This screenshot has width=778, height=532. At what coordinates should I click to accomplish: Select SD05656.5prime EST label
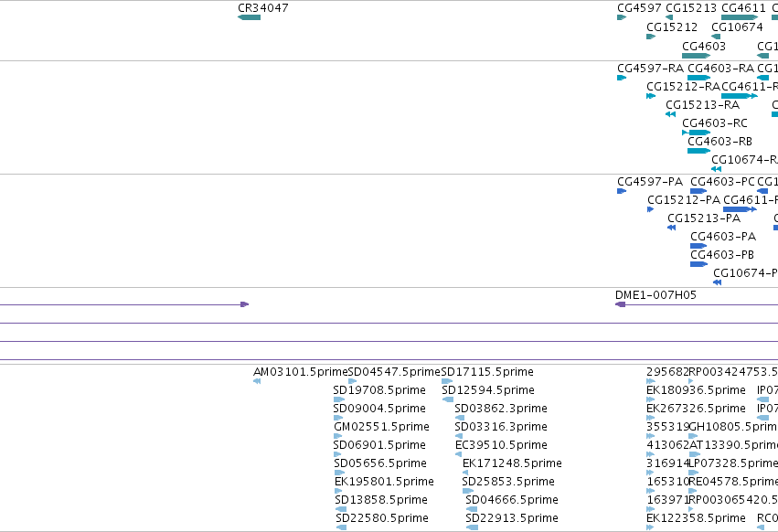tap(380, 463)
